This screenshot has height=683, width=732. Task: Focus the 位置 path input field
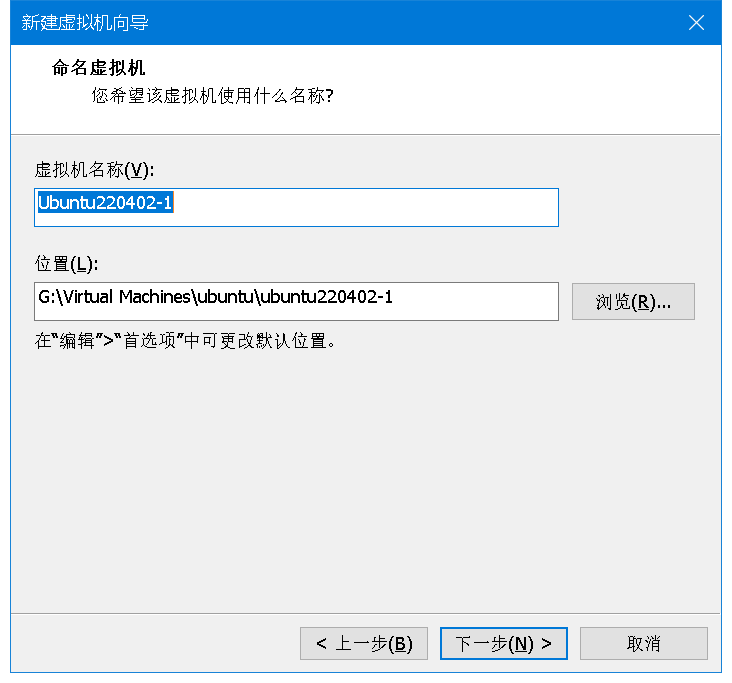[480, 301]
